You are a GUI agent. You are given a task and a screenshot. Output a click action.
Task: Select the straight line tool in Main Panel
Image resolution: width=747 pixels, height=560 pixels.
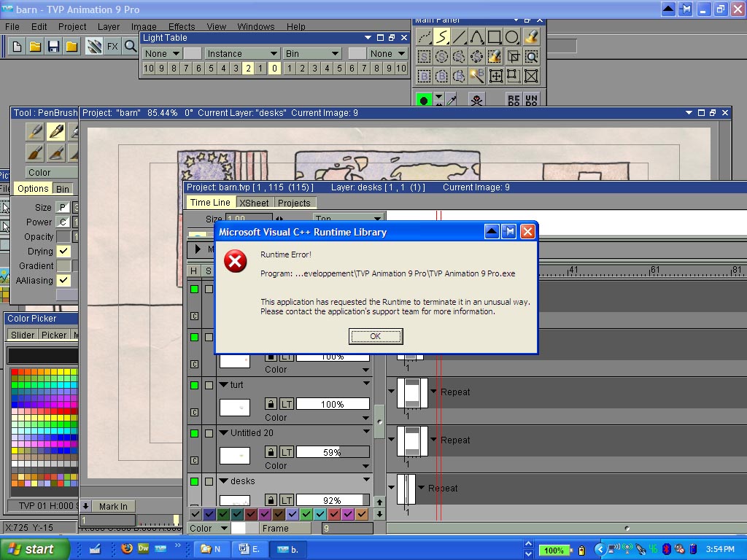(x=460, y=36)
